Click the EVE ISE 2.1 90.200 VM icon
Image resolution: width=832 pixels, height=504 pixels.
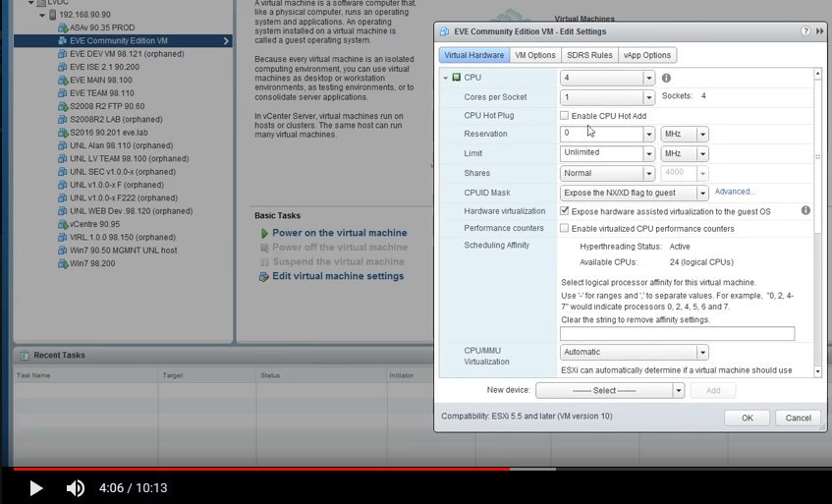63,67
